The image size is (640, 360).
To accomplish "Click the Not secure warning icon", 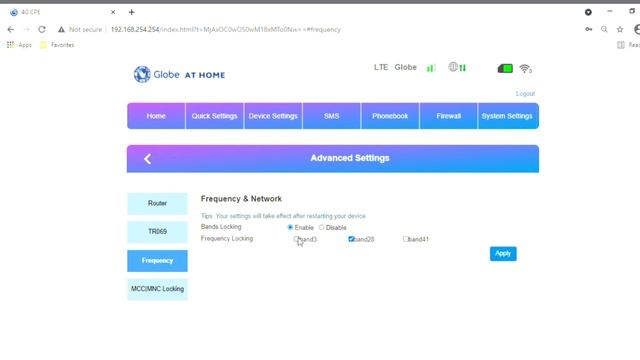I will pyautogui.click(x=61, y=29).
